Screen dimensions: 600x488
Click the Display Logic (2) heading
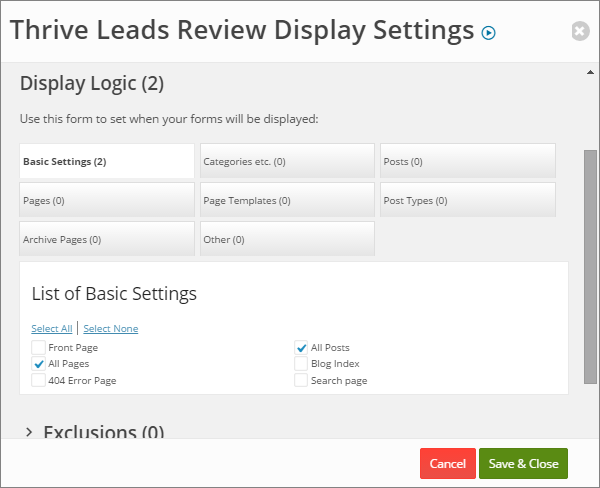click(x=92, y=83)
